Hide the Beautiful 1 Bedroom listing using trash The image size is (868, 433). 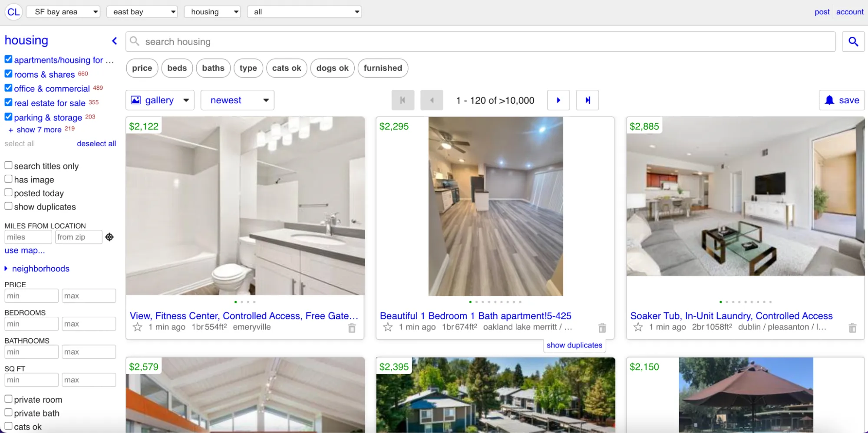(x=602, y=328)
